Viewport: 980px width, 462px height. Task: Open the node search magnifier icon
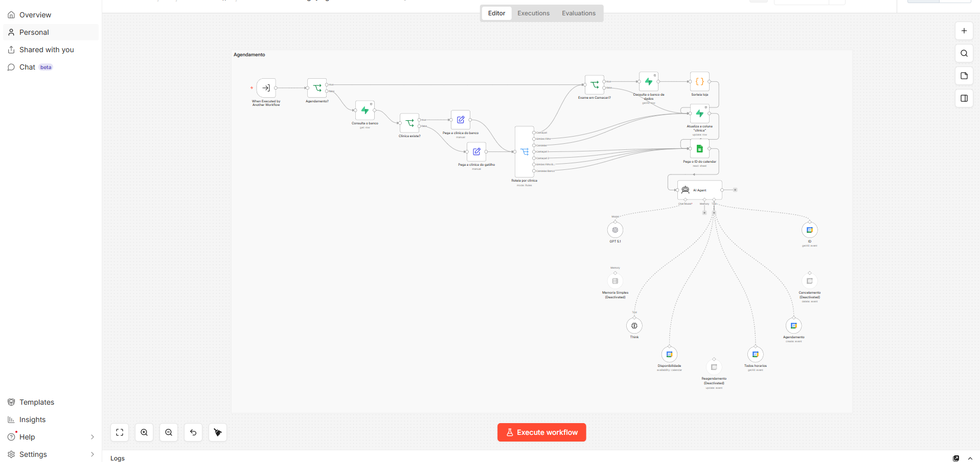coord(964,53)
